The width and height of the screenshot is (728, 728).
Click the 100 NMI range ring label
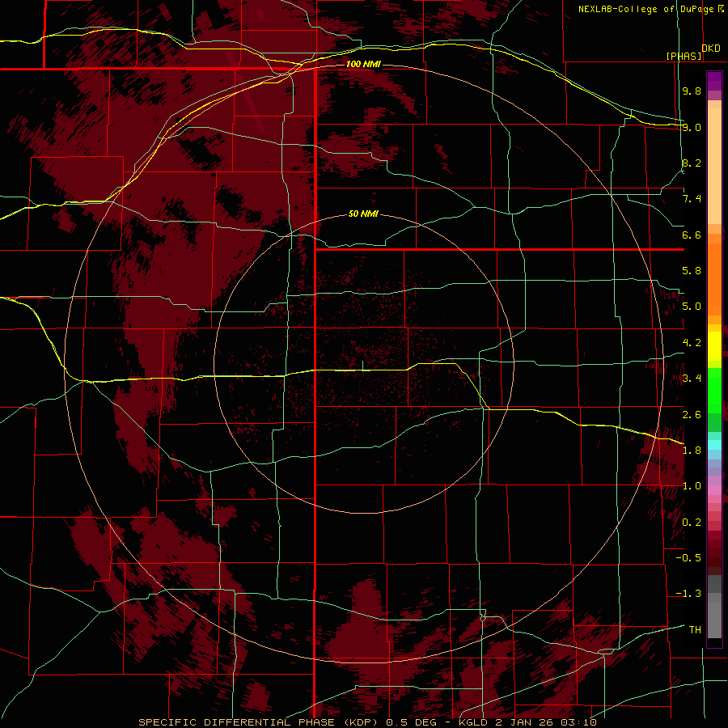[363, 64]
